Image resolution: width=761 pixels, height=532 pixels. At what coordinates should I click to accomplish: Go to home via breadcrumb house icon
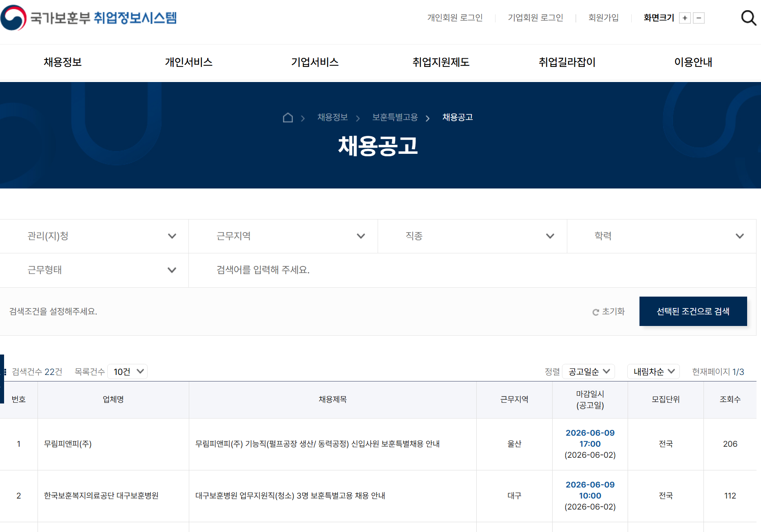pyautogui.click(x=288, y=117)
